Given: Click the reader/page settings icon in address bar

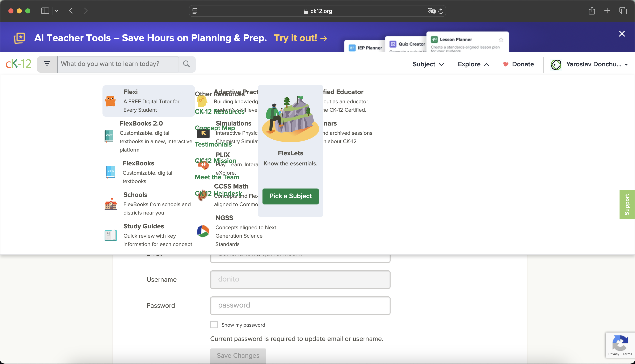Looking at the screenshot, I should [195, 11].
